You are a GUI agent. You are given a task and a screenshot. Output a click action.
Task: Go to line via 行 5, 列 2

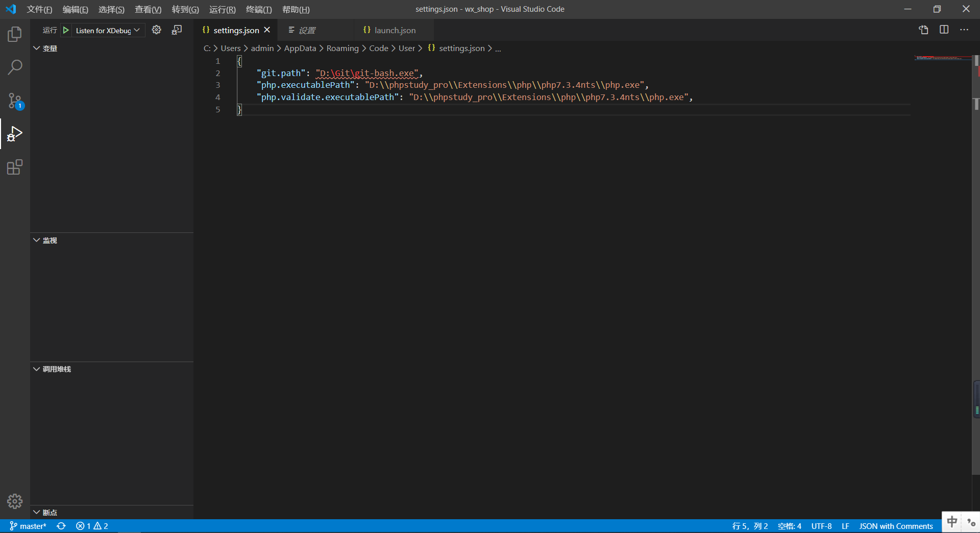750,526
